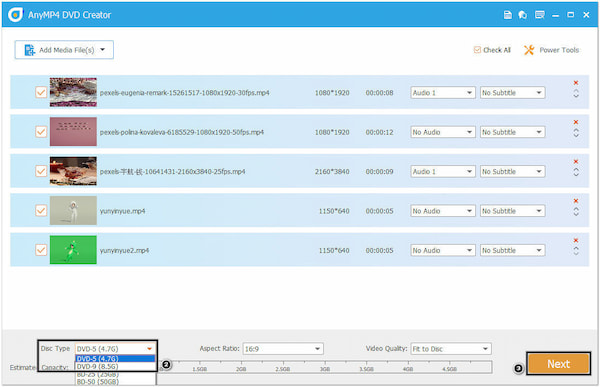Viewport: 600px width, 387px height.
Task: Reorder yunyinyue.mp4 using move arrows
Action: (576, 212)
